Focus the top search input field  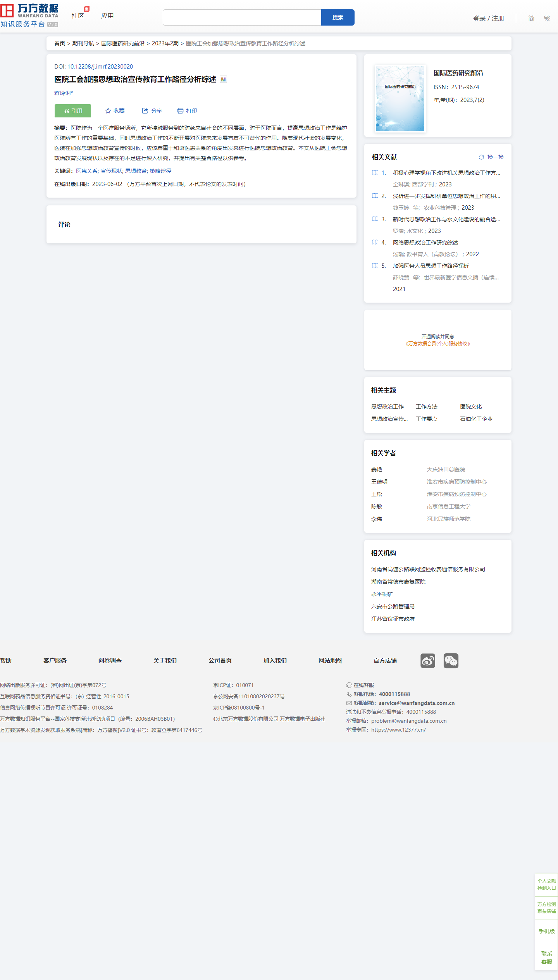(242, 17)
